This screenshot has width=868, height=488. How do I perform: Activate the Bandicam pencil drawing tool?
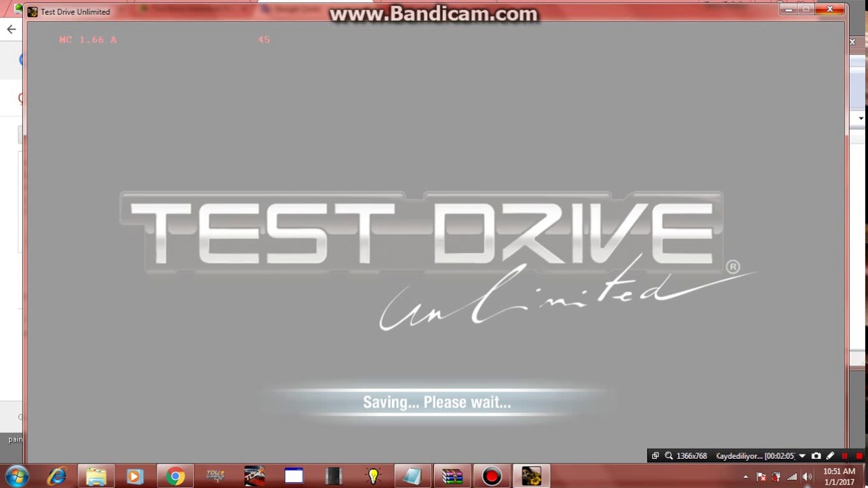click(x=830, y=456)
